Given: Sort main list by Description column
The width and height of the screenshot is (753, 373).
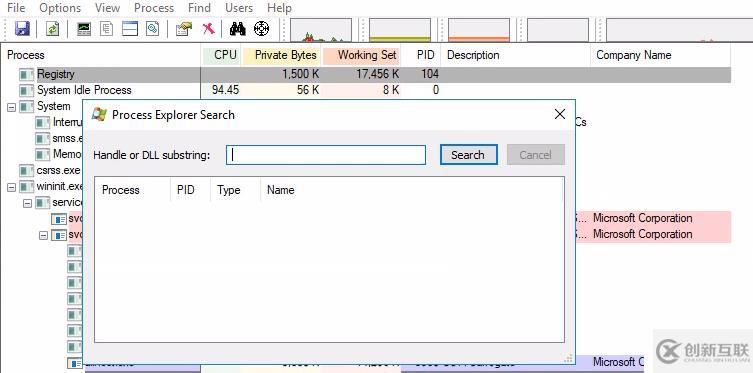Looking at the screenshot, I should point(515,55).
